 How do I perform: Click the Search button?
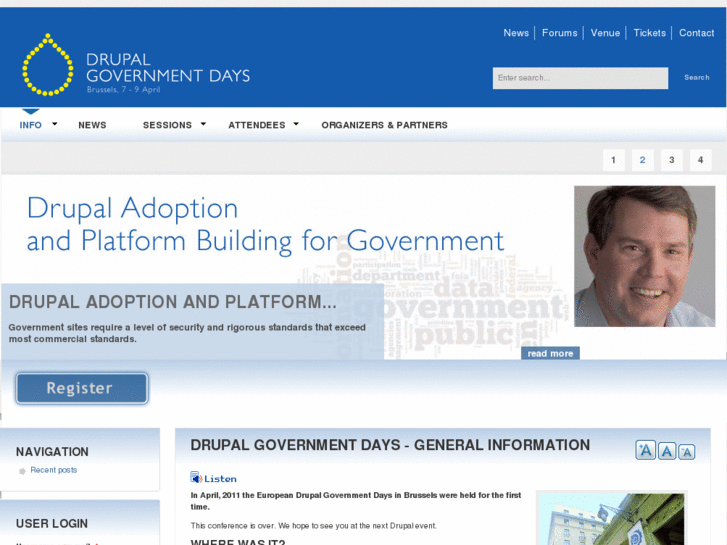(x=697, y=77)
